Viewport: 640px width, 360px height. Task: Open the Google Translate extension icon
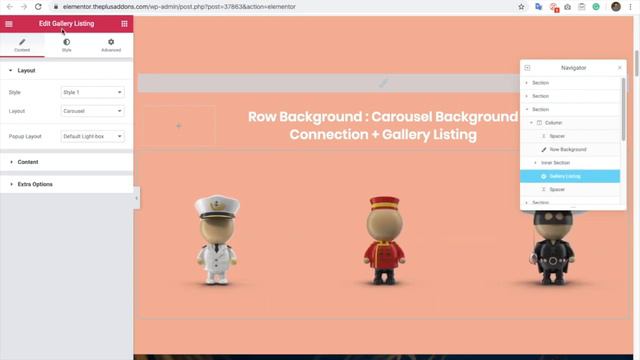click(539, 7)
